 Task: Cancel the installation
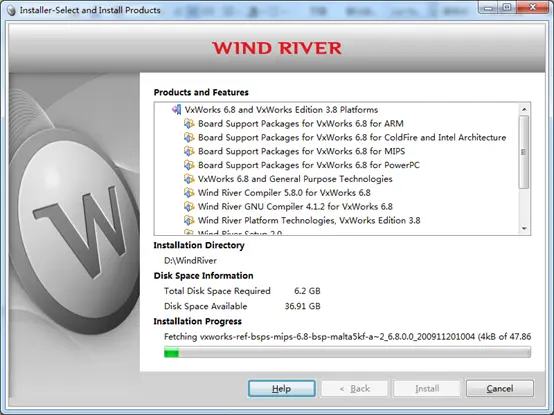(x=500, y=389)
